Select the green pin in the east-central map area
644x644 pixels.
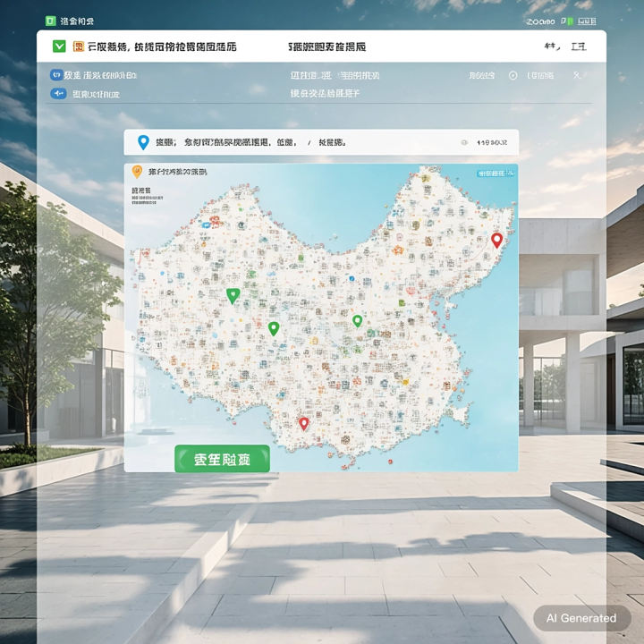point(357,321)
